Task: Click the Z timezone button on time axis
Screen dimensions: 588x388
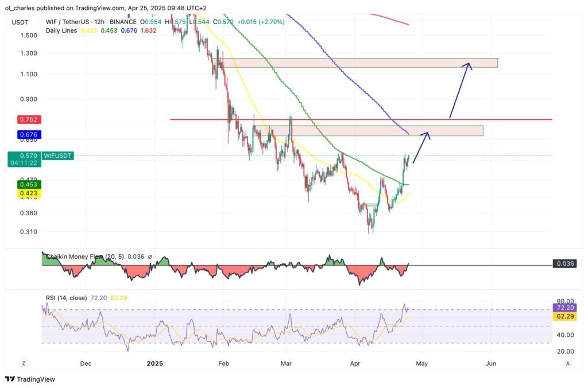Action: [x=24, y=363]
